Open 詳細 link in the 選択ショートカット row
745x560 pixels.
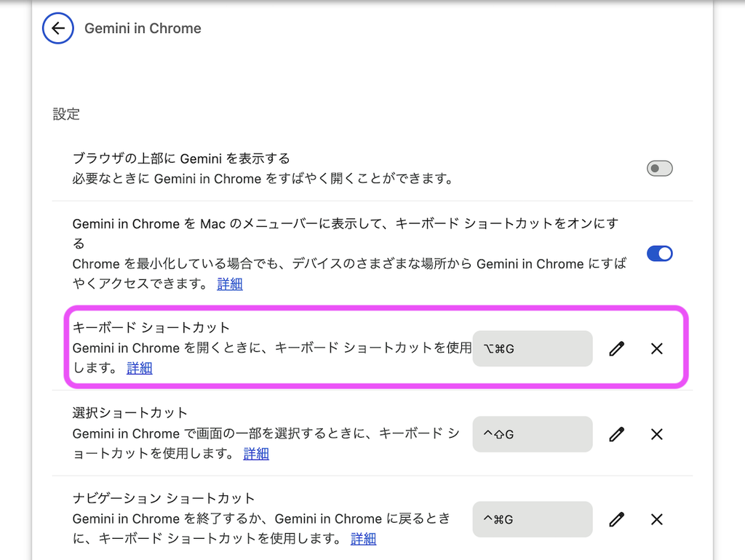click(x=256, y=454)
